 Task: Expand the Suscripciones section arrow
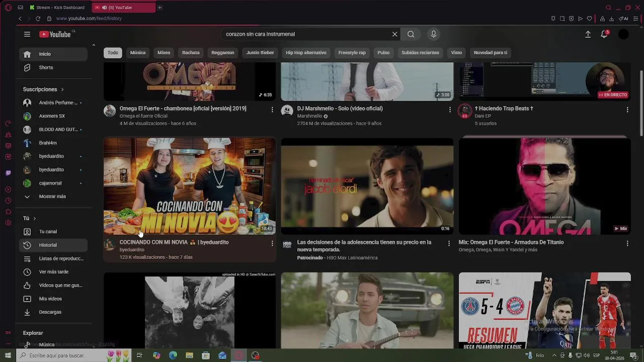pyautogui.click(x=62, y=89)
